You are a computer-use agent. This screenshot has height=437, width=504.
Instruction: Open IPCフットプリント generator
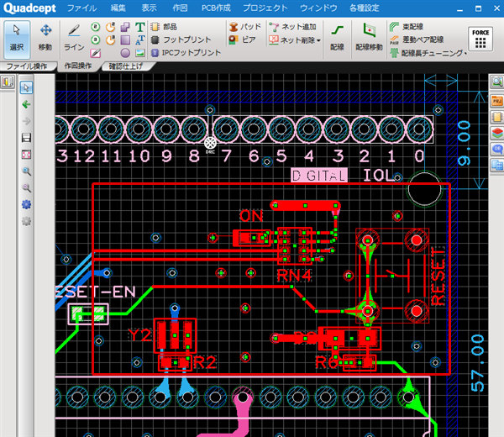pos(186,53)
